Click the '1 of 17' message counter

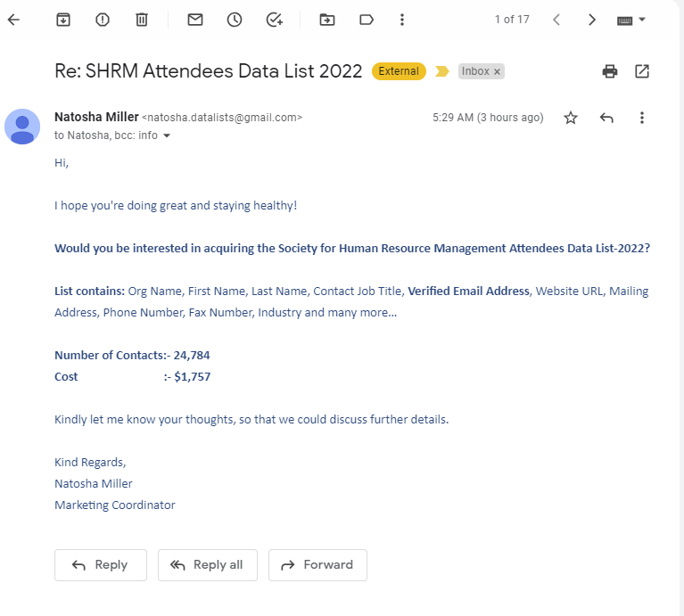[512, 20]
